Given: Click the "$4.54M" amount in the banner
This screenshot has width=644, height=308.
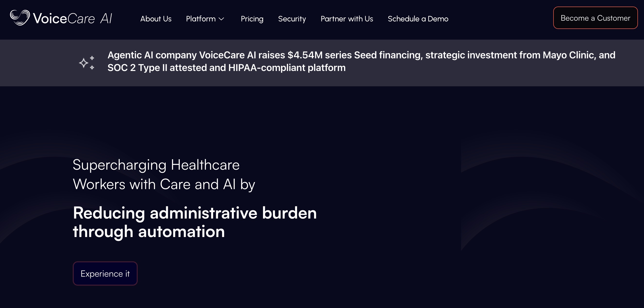Looking at the screenshot, I should click(305, 55).
